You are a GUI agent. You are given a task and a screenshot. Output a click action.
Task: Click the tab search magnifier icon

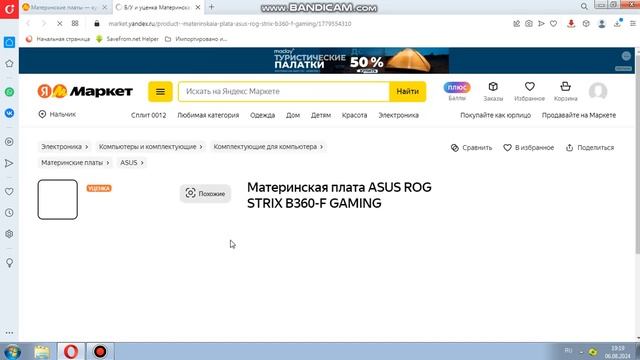point(584,7)
